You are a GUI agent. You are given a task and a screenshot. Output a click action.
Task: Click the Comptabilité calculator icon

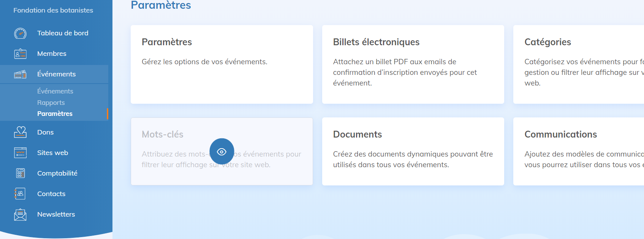click(20, 173)
